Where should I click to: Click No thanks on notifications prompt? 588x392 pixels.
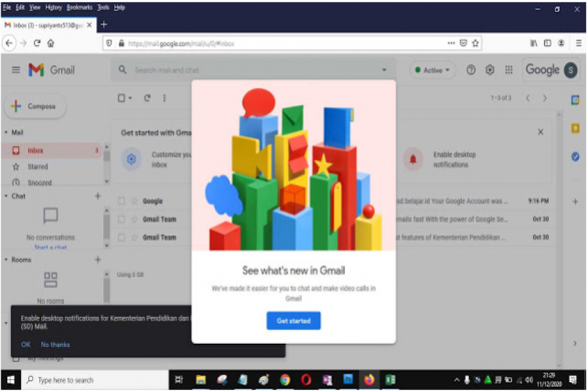click(55, 344)
